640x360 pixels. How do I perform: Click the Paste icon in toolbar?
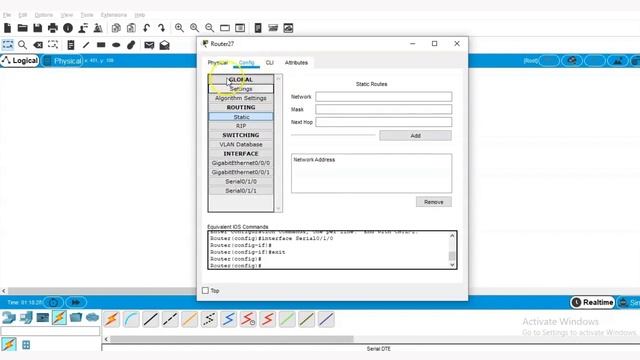coord(131,28)
